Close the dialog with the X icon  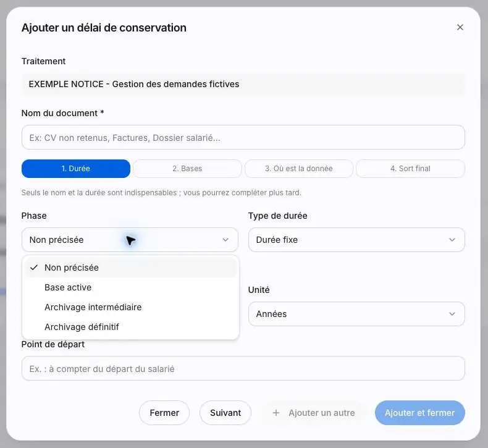coord(460,27)
